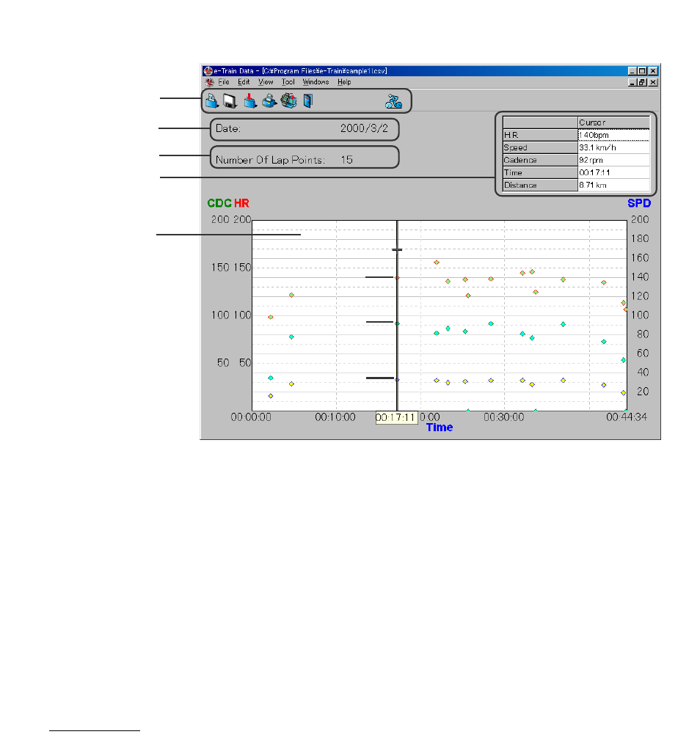Open the File menu
The height and width of the screenshot is (748, 700).
[224, 82]
